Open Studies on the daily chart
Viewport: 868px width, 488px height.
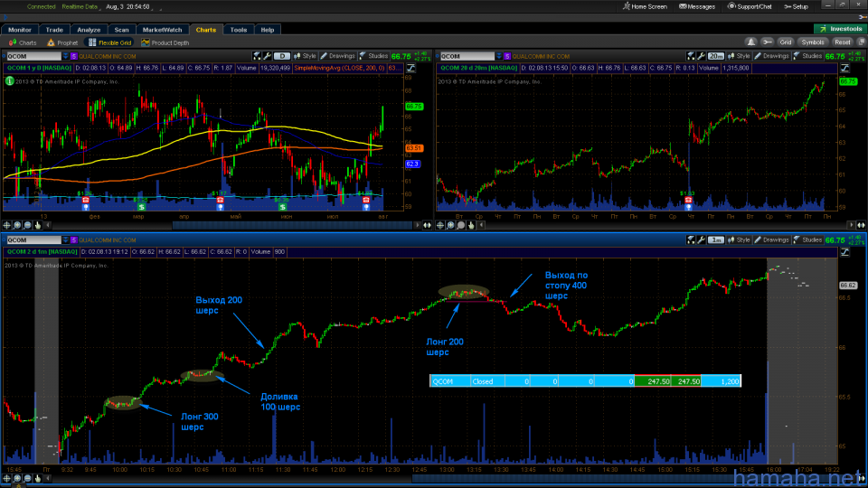pos(373,56)
